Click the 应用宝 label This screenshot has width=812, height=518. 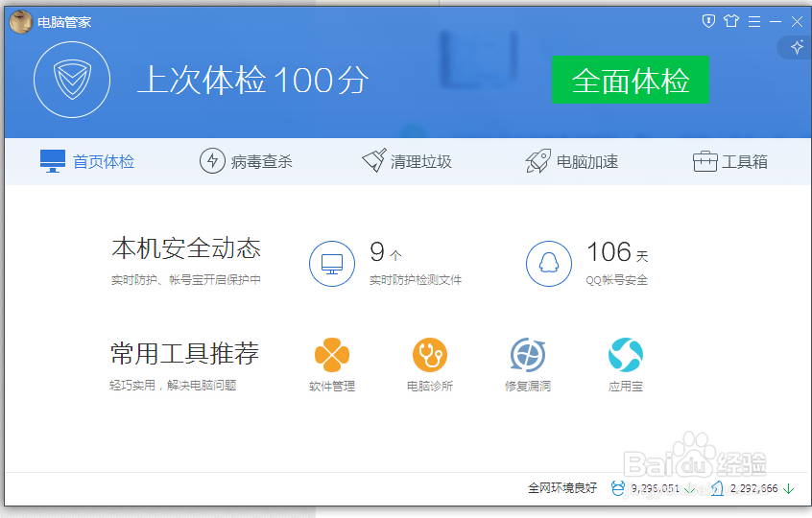(x=626, y=386)
